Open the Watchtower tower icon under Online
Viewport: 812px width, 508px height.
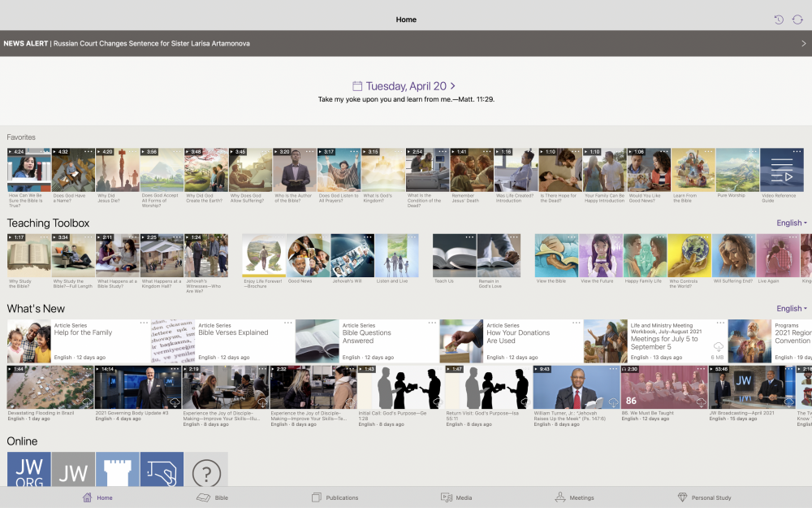[x=117, y=471]
